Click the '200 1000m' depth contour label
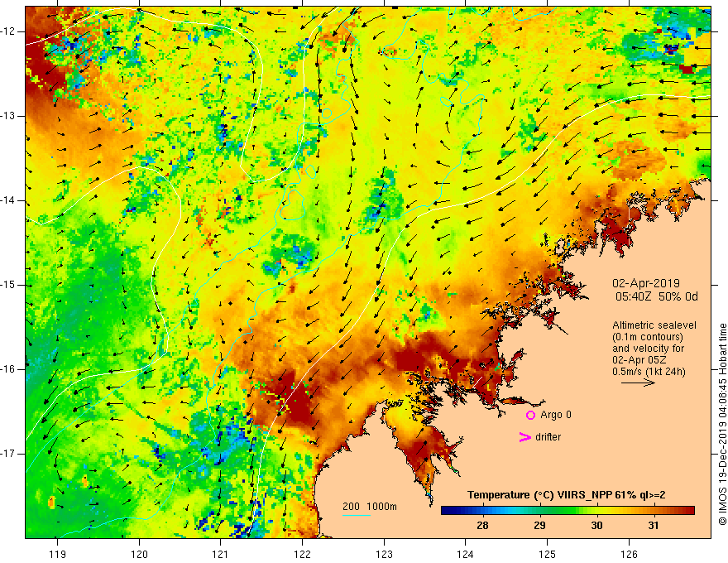728x563 pixels. tap(370, 507)
